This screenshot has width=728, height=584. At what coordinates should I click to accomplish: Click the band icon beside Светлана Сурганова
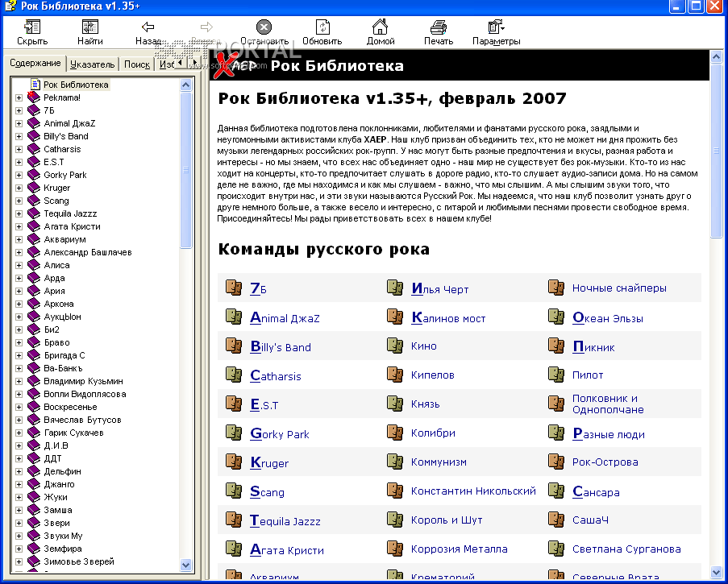555,549
